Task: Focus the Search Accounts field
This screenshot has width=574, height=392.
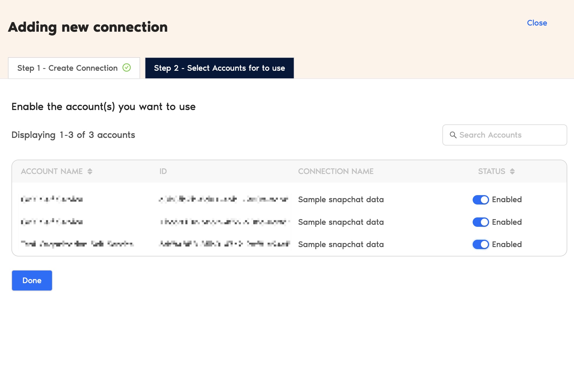Action: coord(505,135)
